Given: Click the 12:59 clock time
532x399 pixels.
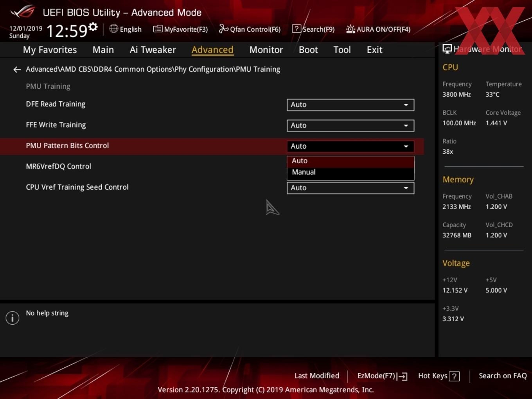Looking at the screenshot, I should [x=66, y=31].
